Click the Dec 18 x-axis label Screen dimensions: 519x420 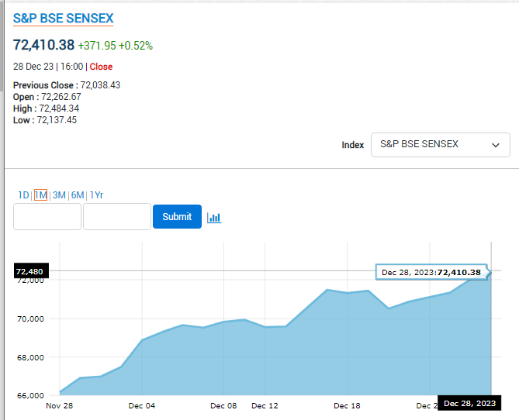click(347, 405)
